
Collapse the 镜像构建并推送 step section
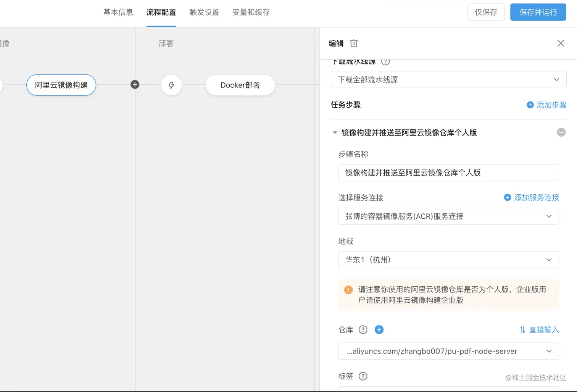(x=335, y=133)
